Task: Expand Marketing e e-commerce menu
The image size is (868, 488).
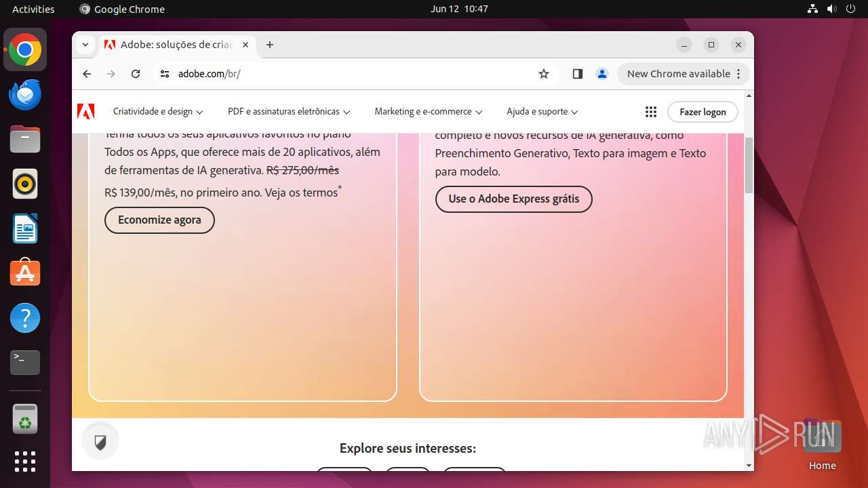Action: coord(429,112)
